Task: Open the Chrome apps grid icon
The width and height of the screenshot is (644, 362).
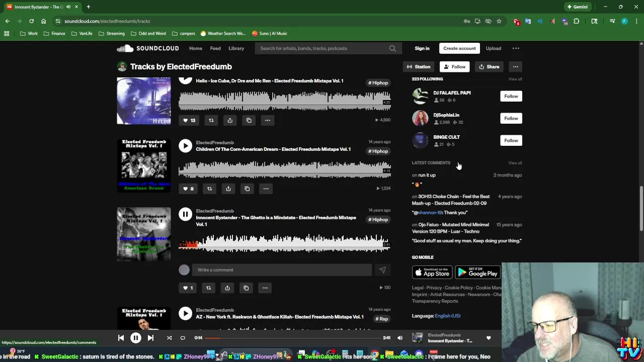Action: click(x=7, y=33)
